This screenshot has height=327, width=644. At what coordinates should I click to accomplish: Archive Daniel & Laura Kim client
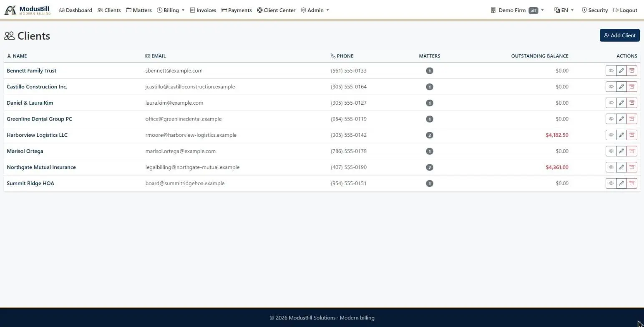point(632,103)
